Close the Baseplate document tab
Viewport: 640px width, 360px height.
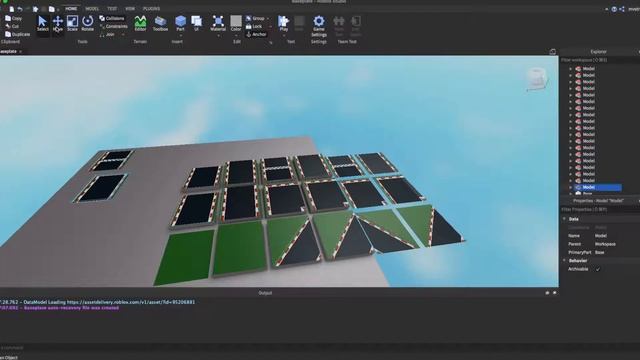click(20, 51)
